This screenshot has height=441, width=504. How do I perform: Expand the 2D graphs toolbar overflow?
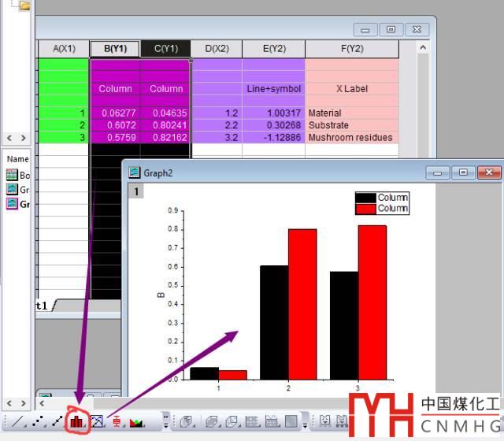coord(166,421)
